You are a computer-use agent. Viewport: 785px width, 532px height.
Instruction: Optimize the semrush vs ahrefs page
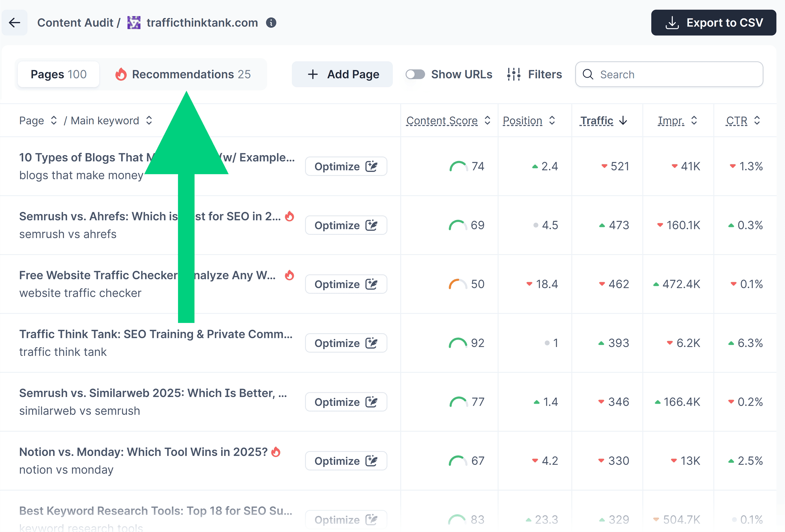(x=346, y=225)
